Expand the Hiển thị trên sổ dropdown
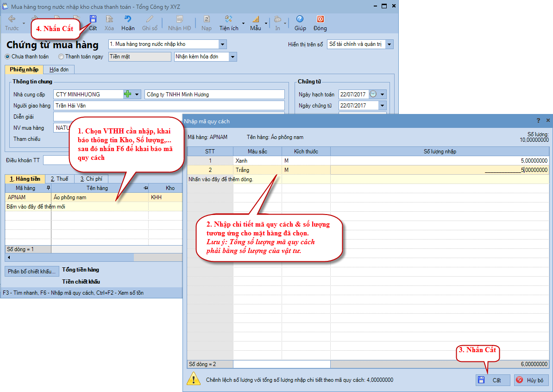The height and width of the screenshot is (392, 553). coord(389,44)
